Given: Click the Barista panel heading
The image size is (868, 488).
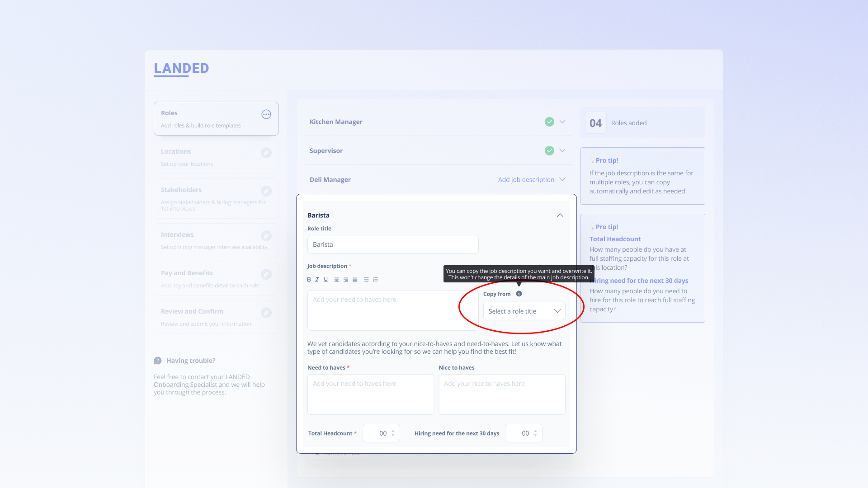Looking at the screenshot, I should click(x=318, y=215).
